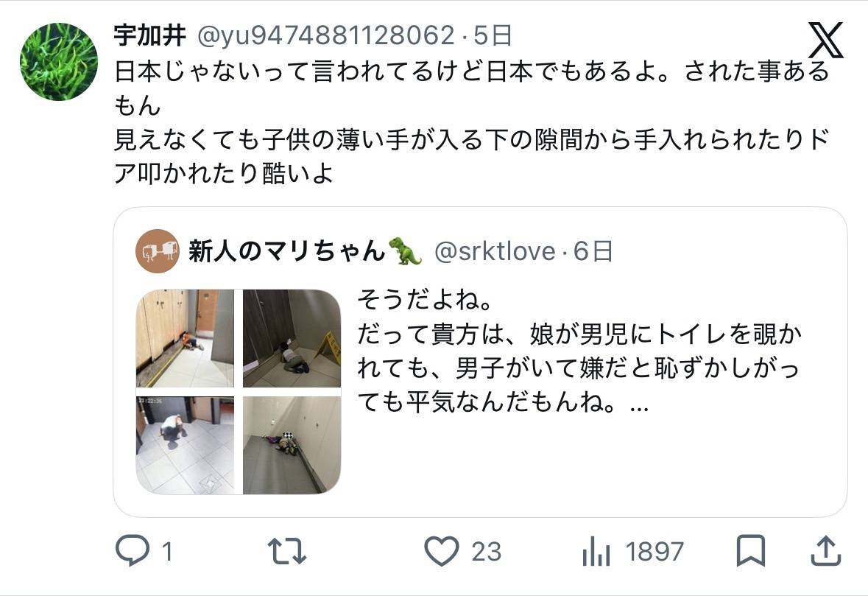The width and height of the screenshot is (868, 596).
Task: Open 宇加井's green profile avatar
Action: pos(59,61)
